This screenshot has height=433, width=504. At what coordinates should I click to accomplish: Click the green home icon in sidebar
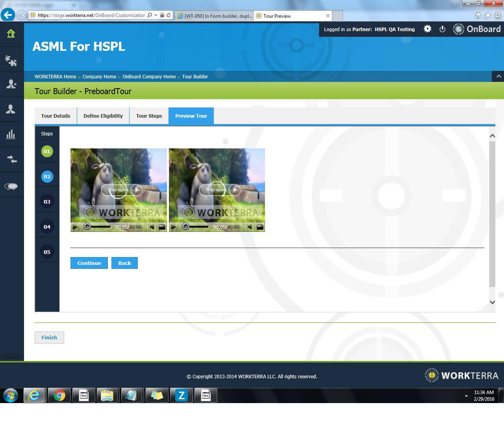click(x=11, y=34)
